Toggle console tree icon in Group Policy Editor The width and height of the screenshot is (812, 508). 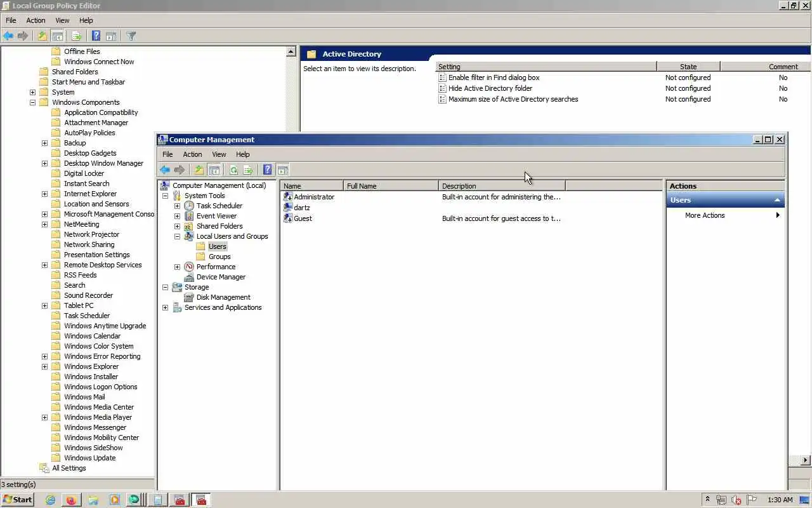point(58,36)
